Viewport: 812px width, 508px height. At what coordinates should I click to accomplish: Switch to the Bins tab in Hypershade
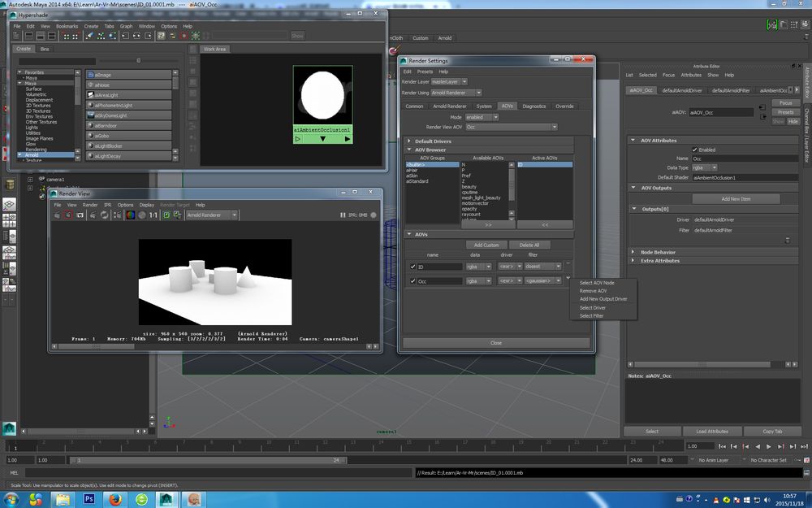(45, 49)
